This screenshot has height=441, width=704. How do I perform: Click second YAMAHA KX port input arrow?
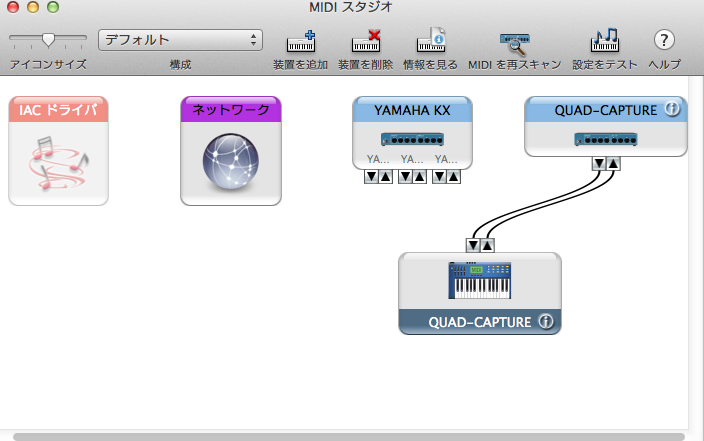pyautogui.click(x=405, y=176)
